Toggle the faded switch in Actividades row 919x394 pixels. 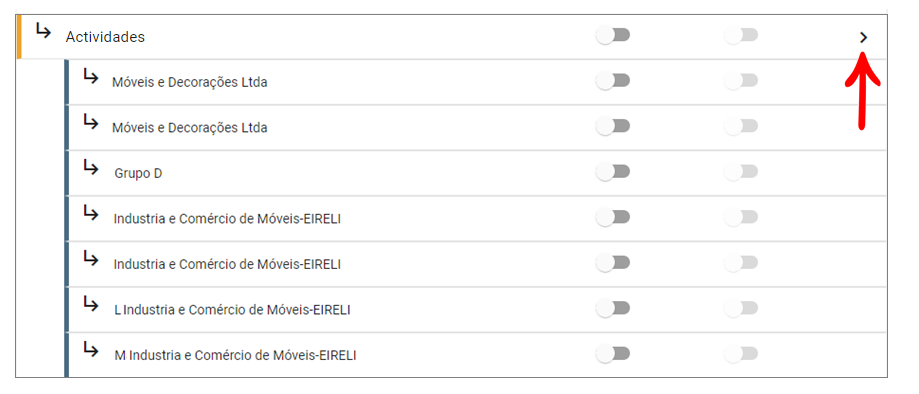[741, 35]
